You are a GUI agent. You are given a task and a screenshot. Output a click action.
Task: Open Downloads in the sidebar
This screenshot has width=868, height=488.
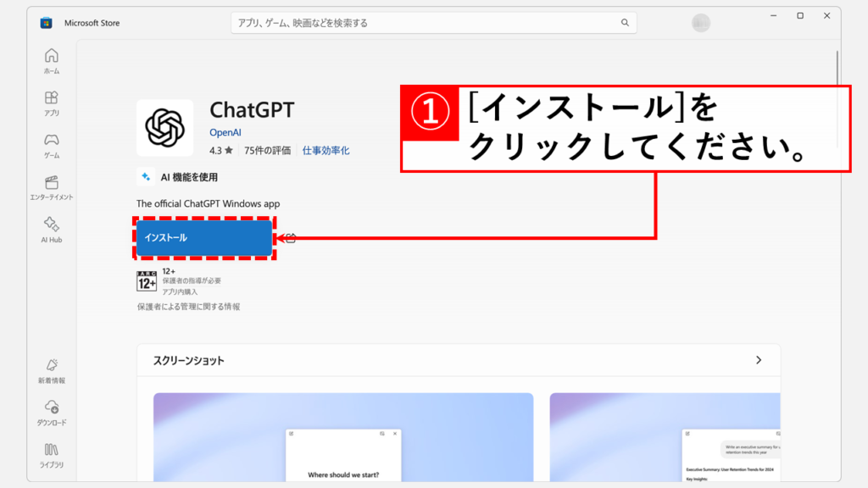pos(52,407)
